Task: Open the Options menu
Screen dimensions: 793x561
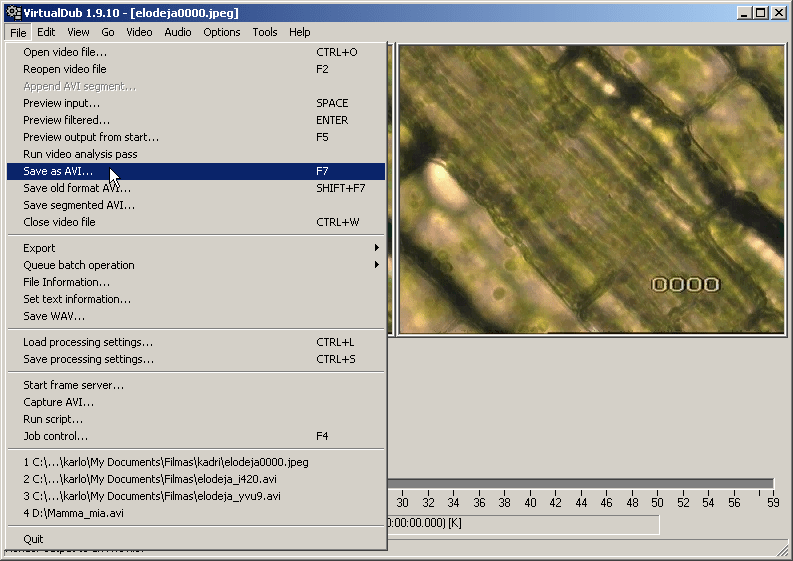Action: click(x=222, y=32)
